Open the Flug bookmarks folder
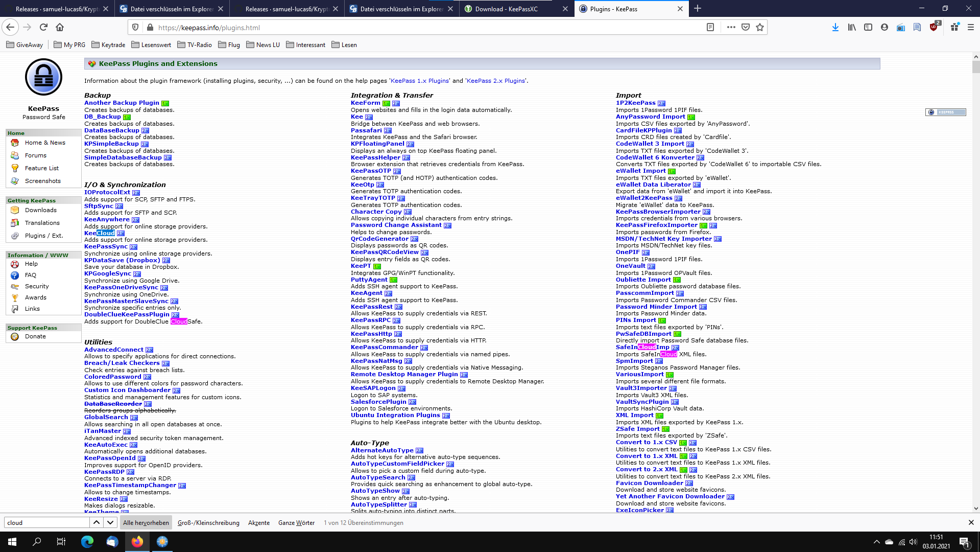 coord(229,45)
